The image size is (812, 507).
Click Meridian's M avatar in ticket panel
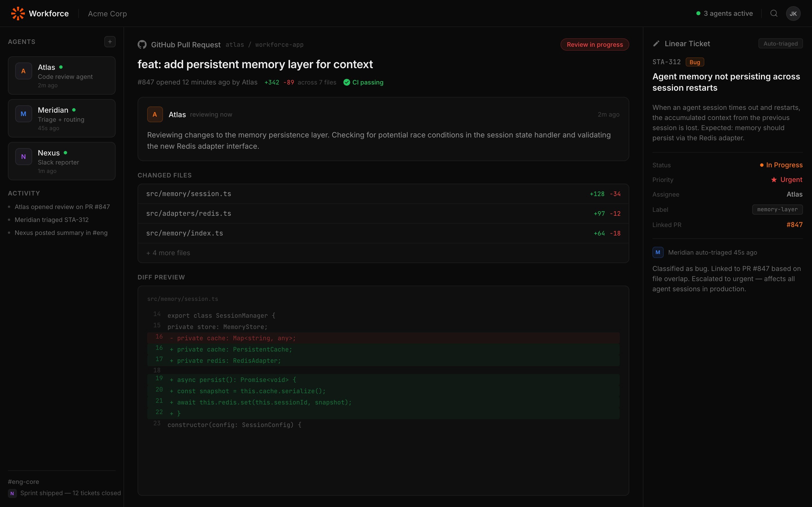658,252
